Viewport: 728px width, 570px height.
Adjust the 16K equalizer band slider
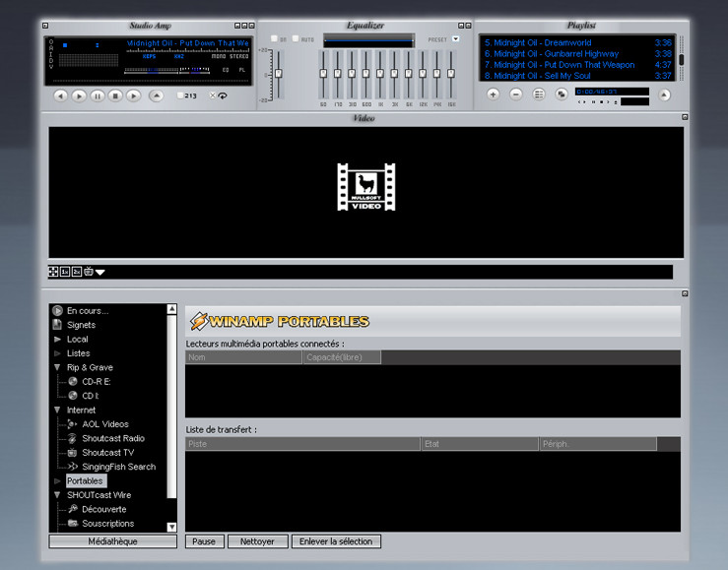coord(451,74)
